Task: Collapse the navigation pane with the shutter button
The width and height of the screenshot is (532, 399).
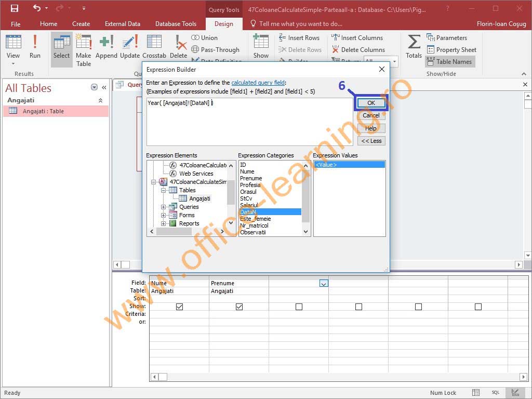Action: click(104, 87)
